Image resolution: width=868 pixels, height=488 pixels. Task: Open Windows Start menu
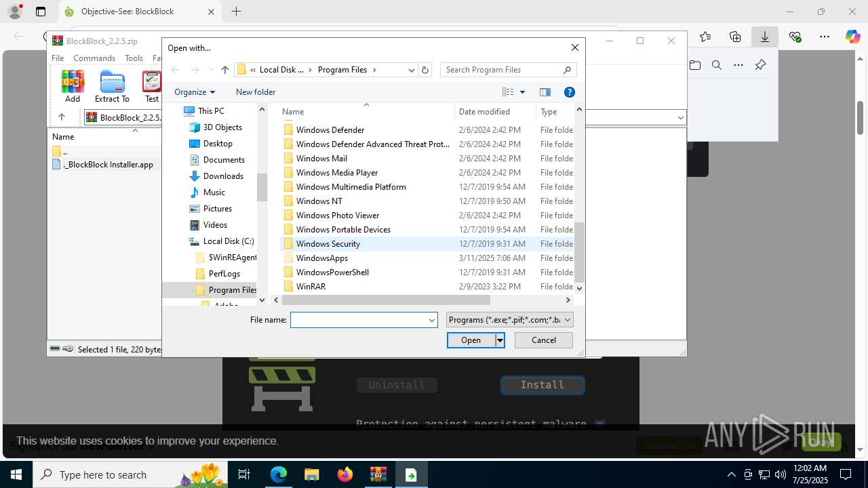coord(16,474)
